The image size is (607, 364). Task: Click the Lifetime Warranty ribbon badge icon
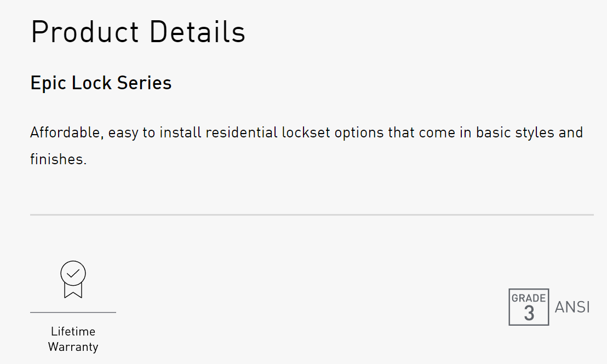(x=73, y=280)
